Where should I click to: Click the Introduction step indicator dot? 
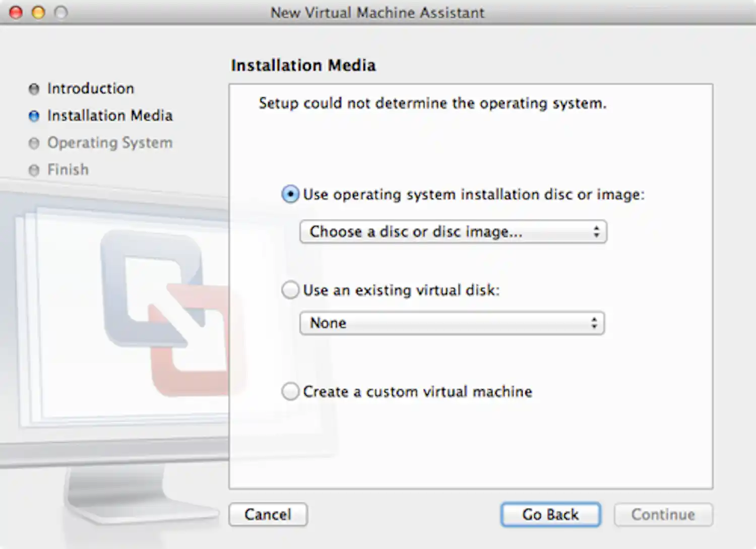(x=33, y=89)
